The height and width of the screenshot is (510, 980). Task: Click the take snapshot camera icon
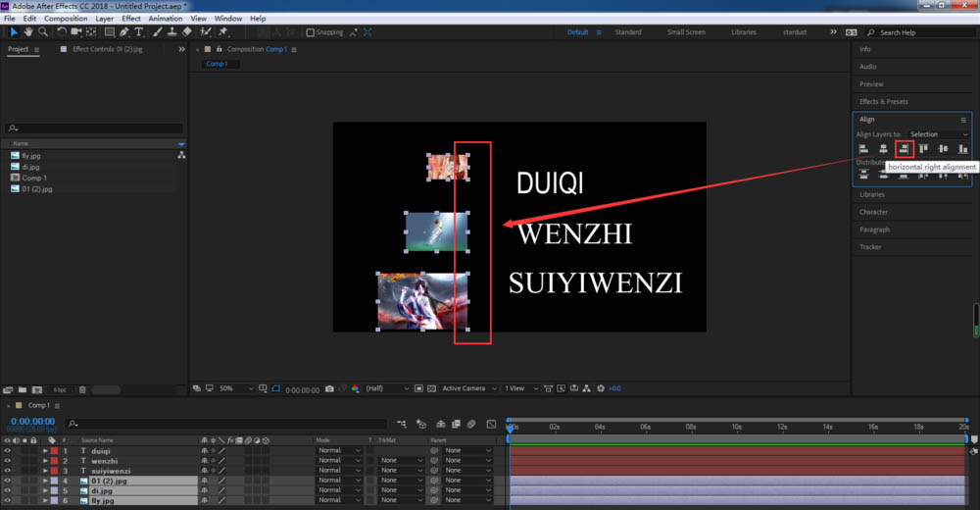[x=329, y=388]
